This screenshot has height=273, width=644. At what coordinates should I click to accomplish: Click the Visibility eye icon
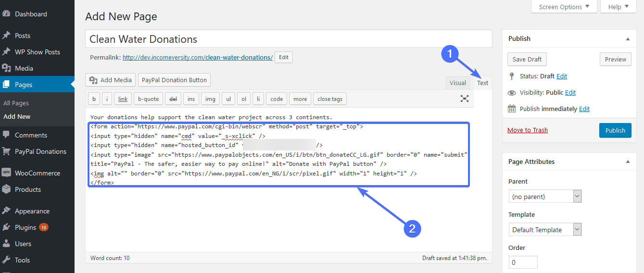pos(512,93)
